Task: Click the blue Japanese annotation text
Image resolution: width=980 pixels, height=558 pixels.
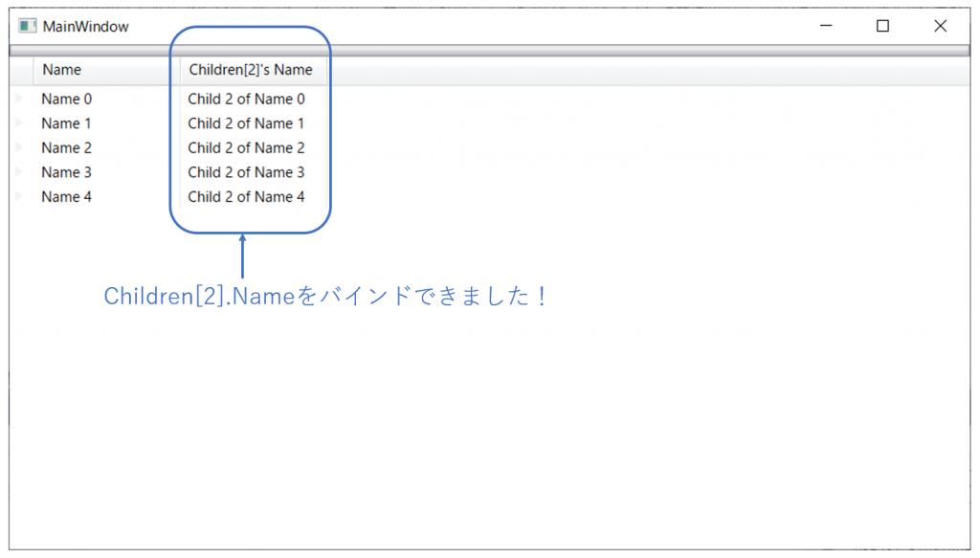Action: [x=325, y=297]
